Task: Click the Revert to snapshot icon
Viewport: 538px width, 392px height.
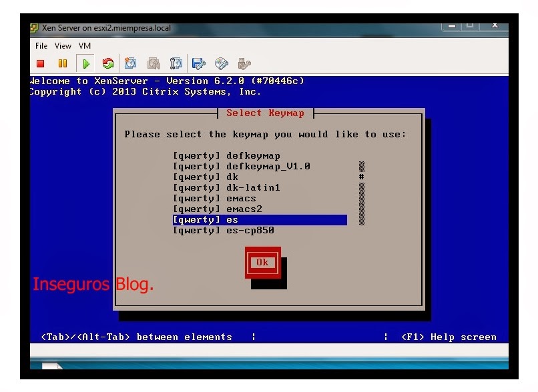Action: pos(153,65)
